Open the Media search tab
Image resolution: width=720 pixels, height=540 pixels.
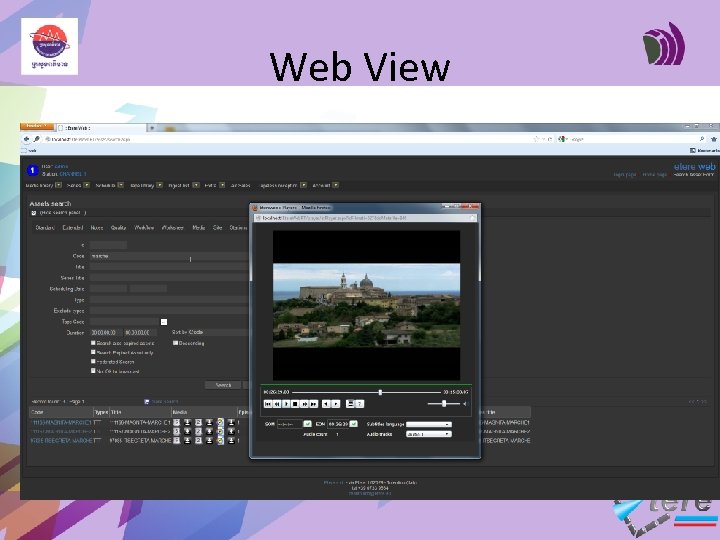(x=198, y=227)
